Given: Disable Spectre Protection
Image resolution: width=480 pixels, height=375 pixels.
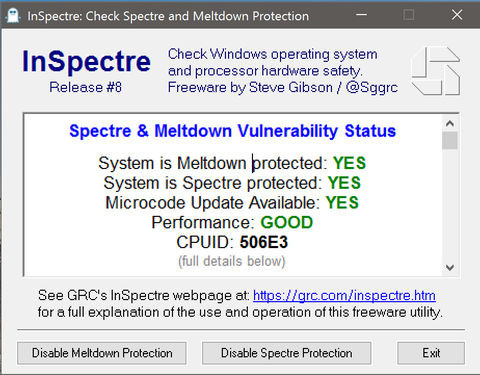Looking at the screenshot, I should (x=286, y=353).
